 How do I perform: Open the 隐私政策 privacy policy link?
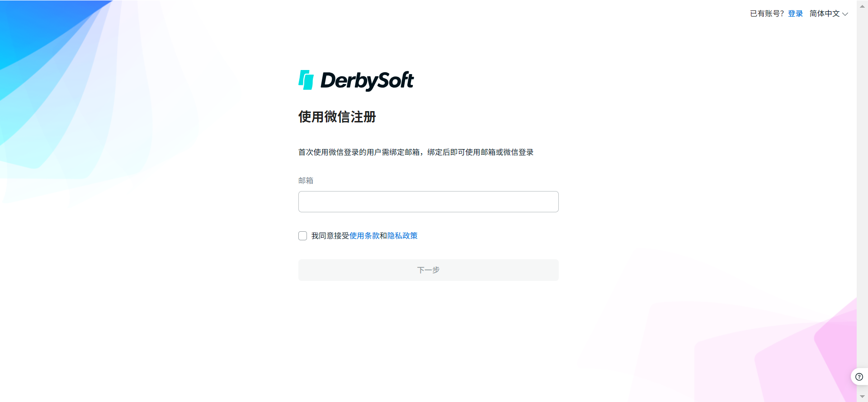(402, 236)
